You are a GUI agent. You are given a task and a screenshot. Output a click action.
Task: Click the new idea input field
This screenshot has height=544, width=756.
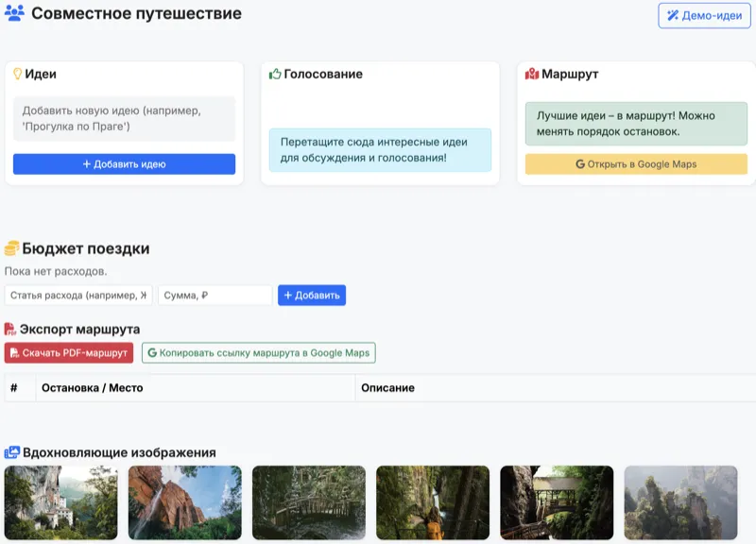tap(123, 118)
